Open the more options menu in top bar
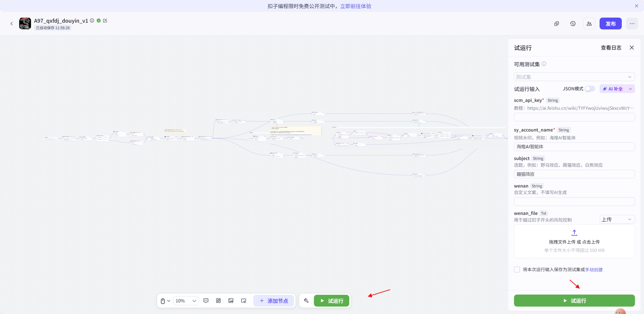644x314 pixels. click(632, 23)
